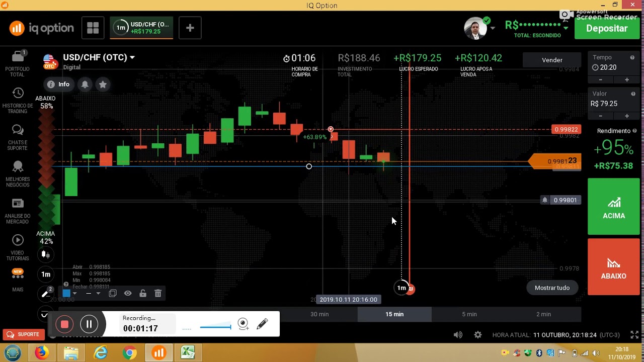644x362 pixels.
Task: Duplicate the selected drawing line
Action: click(113, 293)
